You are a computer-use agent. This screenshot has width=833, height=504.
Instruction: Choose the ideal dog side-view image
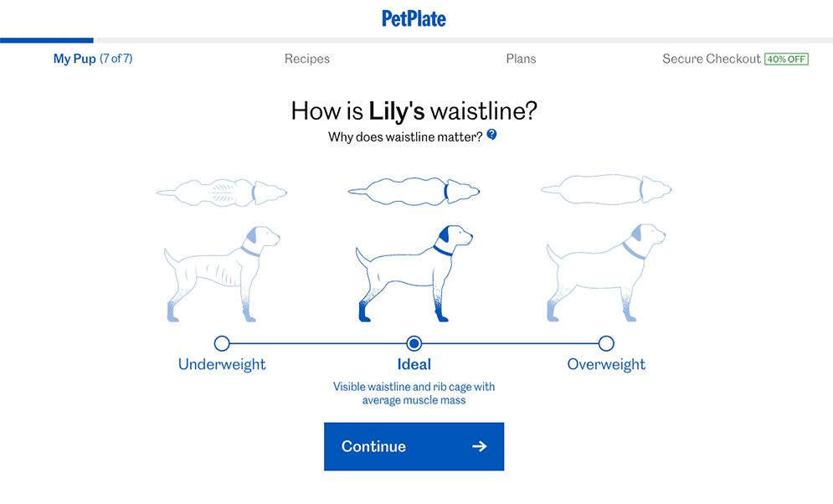point(414,274)
